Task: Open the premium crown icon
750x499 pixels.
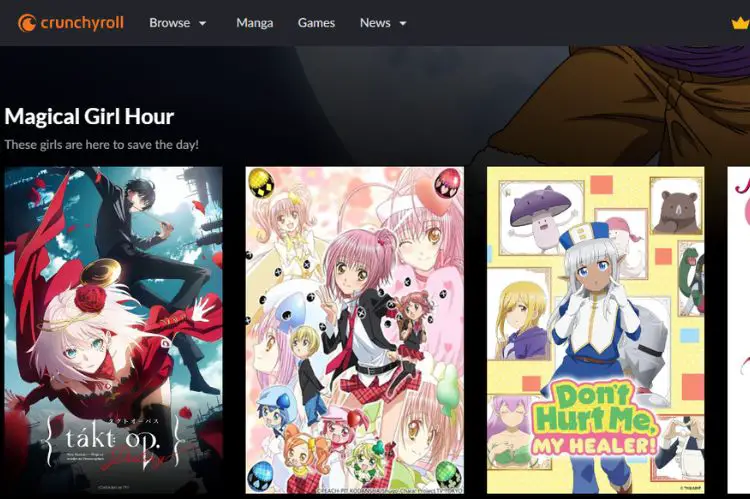Action: point(740,23)
